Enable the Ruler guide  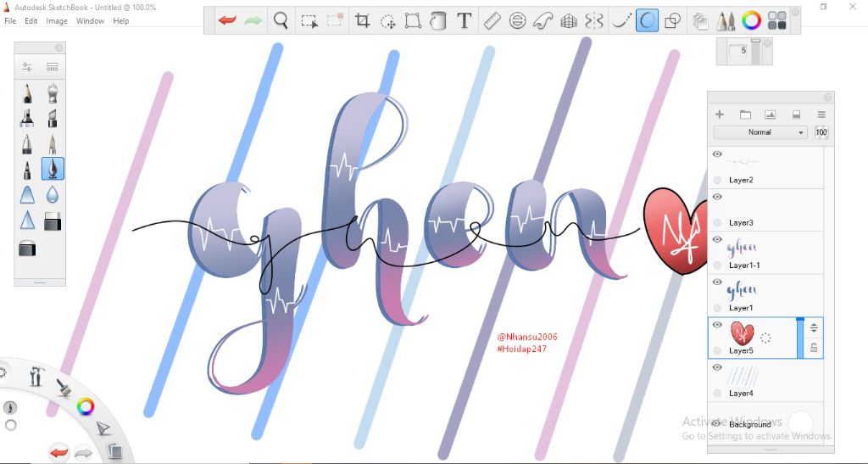[x=492, y=21]
